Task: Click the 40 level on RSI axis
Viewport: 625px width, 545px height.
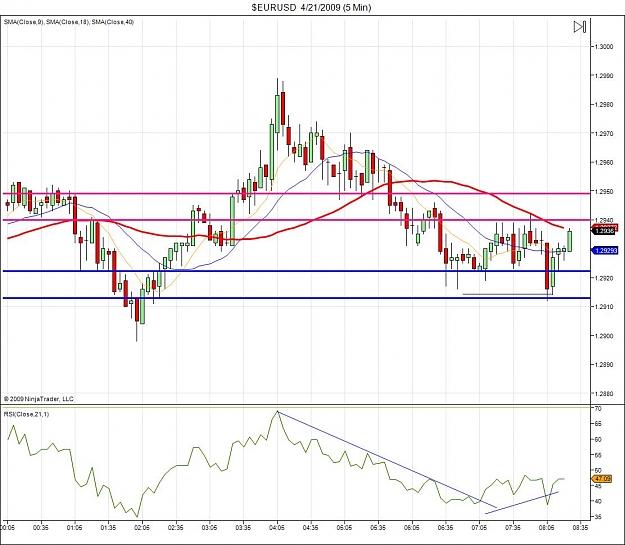Action: coord(598,501)
